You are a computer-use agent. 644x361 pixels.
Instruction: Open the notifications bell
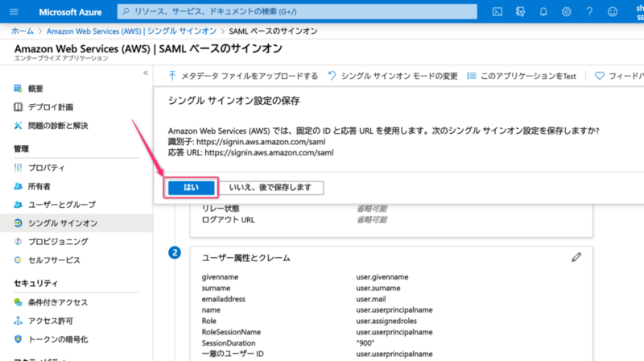(x=543, y=11)
